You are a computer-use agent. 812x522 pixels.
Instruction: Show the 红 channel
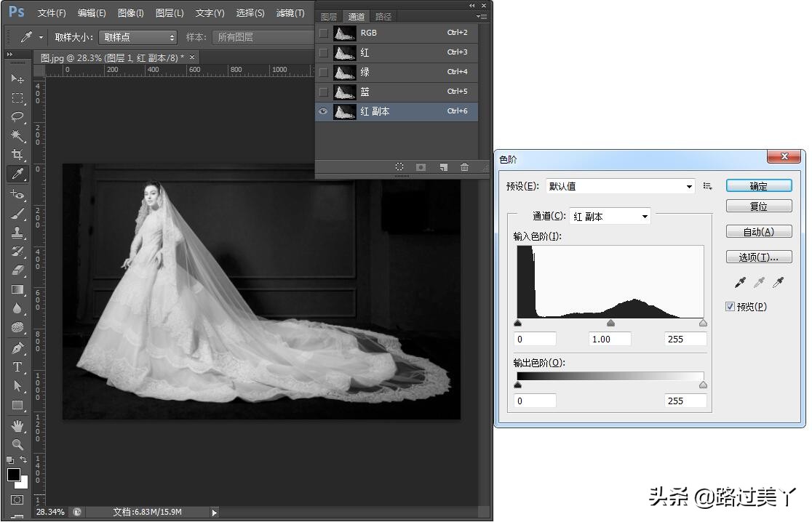point(323,53)
